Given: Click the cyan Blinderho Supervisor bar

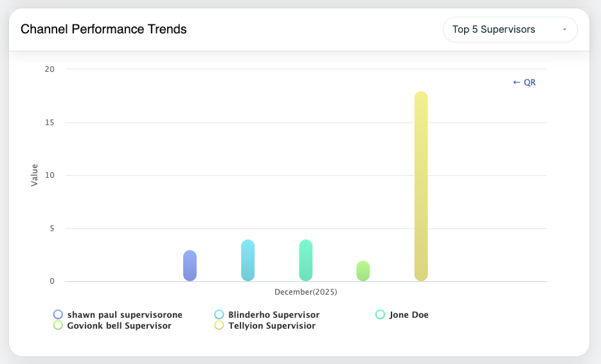Looking at the screenshot, I should tap(247, 261).
